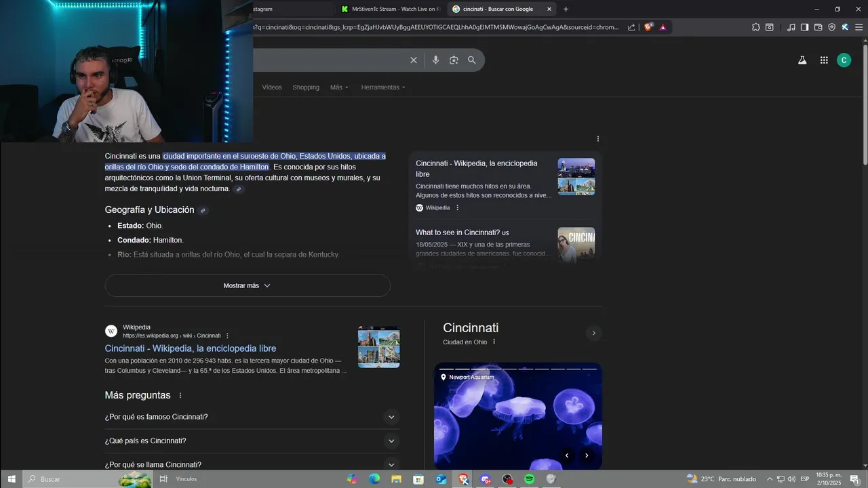Toggle the browser sidebar panel icon

(x=805, y=27)
